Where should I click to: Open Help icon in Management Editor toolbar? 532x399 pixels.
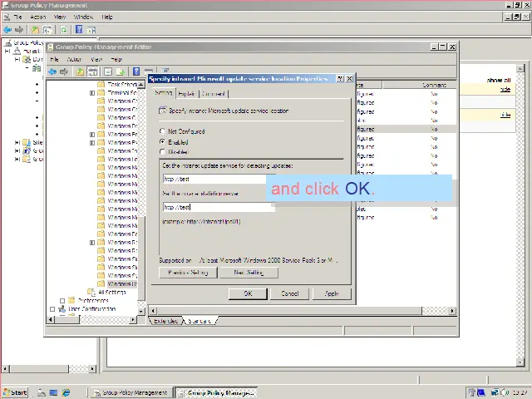point(136,71)
